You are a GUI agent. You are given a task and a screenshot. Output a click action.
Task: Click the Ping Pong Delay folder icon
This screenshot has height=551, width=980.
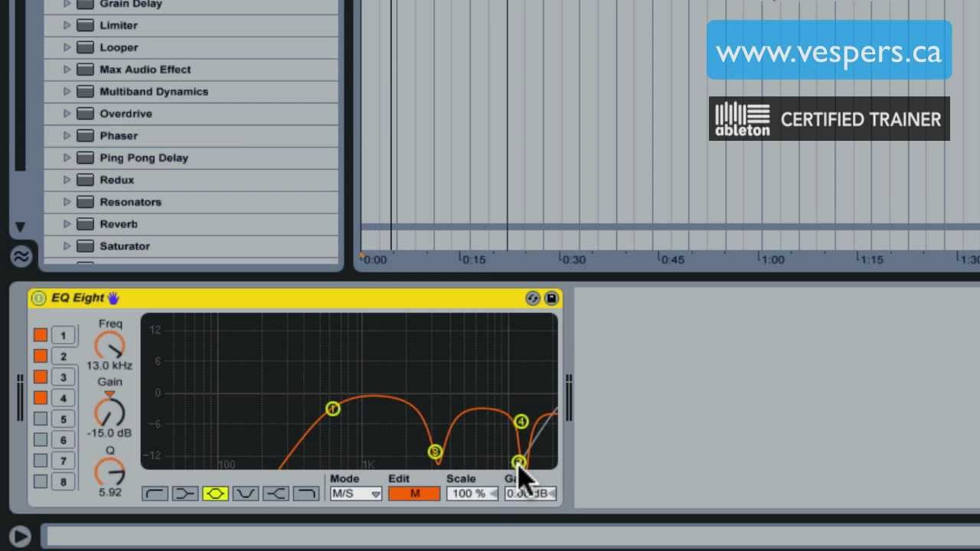85,158
